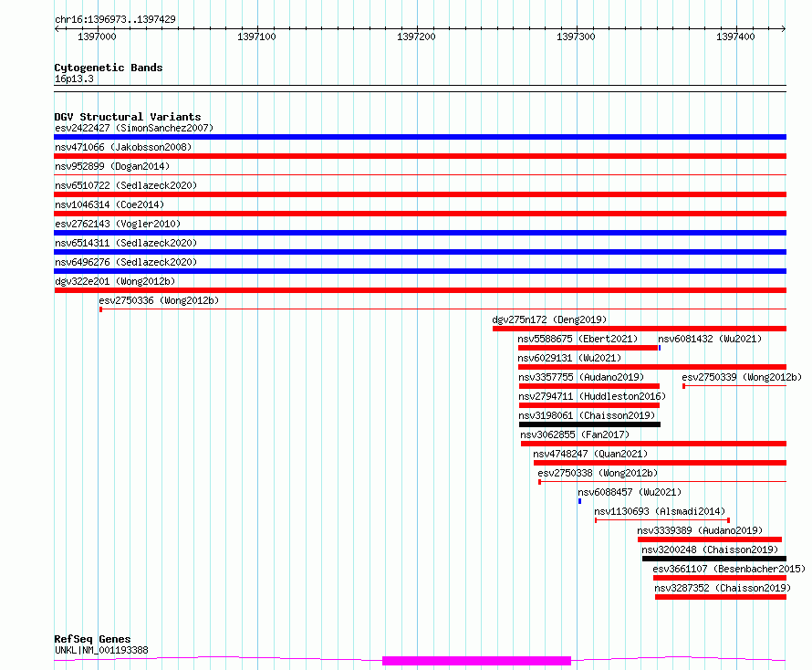Open the nsv6029131 (Wu2021) label
The height and width of the screenshot is (670, 812).
pyautogui.click(x=569, y=358)
